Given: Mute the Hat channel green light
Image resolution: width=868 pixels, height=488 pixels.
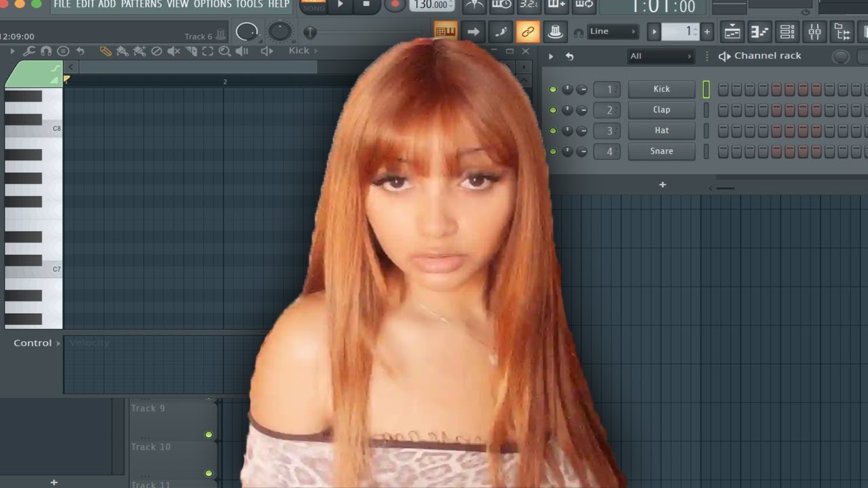Looking at the screenshot, I should point(553,131).
